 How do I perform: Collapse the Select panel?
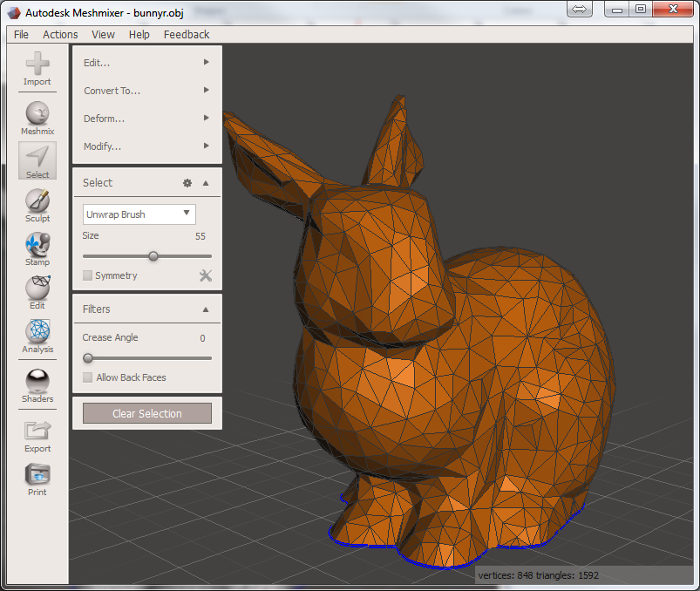(x=206, y=183)
